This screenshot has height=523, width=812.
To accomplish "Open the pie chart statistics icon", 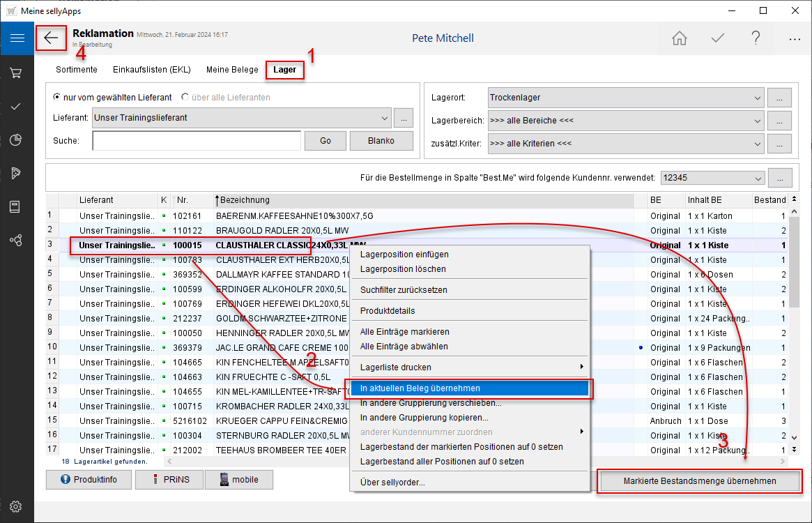I will point(16,140).
